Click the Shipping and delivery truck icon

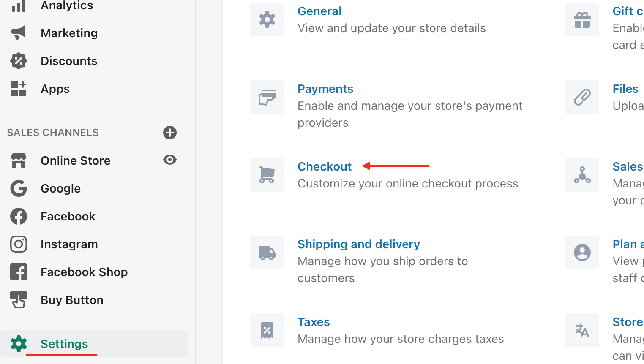(267, 253)
